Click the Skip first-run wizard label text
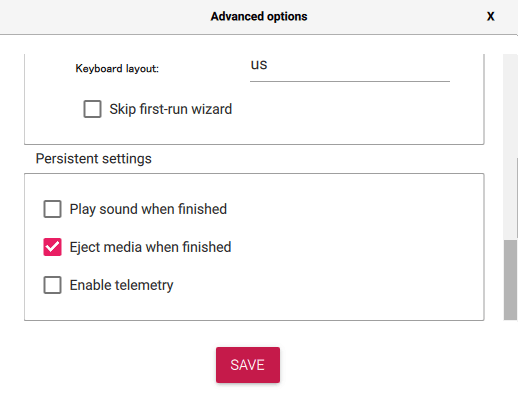The image size is (518, 397). click(171, 109)
